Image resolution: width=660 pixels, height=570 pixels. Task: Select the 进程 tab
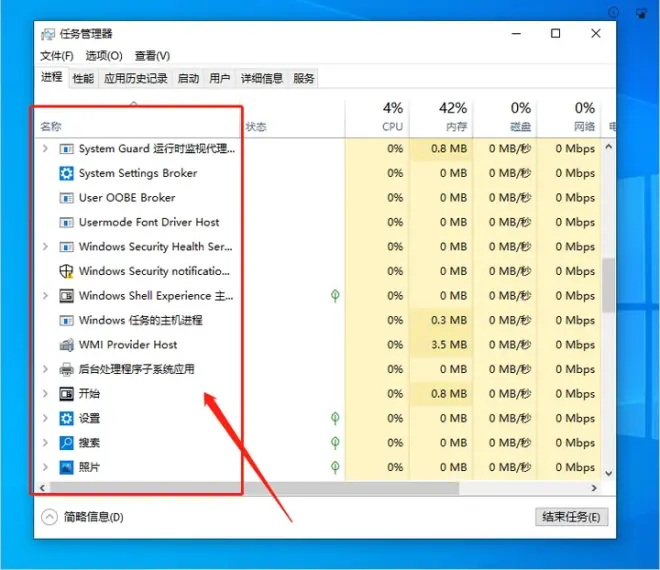pyautogui.click(x=51, y=77)
